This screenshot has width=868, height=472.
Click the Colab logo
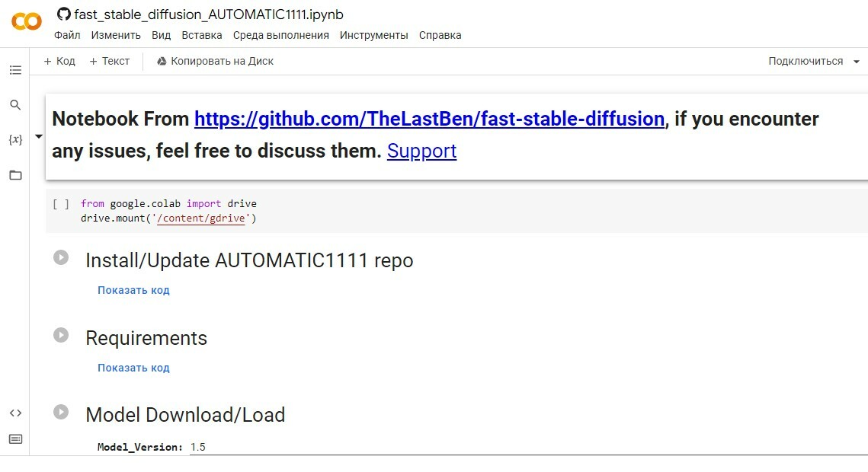tap(27, 21)
